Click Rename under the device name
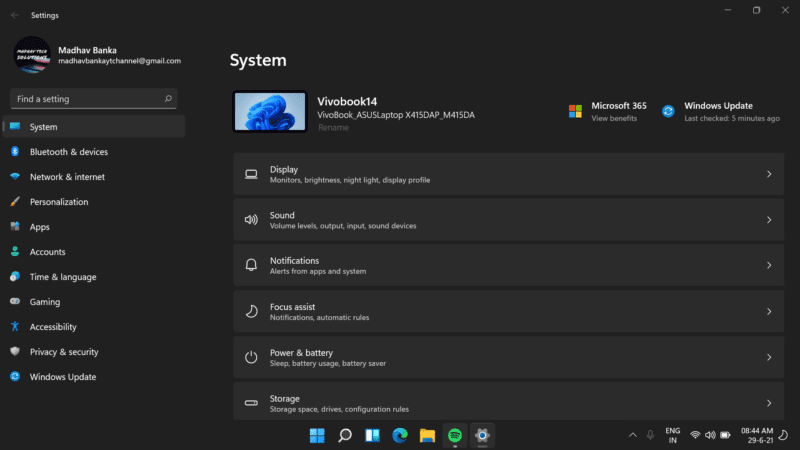Screen dimensions: 800x450 332,128
